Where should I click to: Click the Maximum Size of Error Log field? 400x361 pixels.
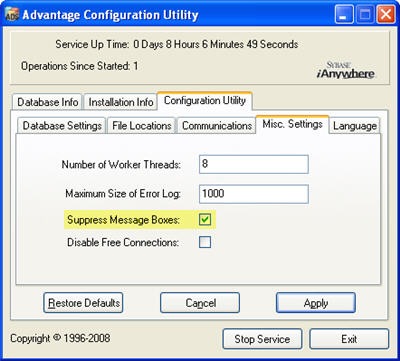click(x=254, y=194)
